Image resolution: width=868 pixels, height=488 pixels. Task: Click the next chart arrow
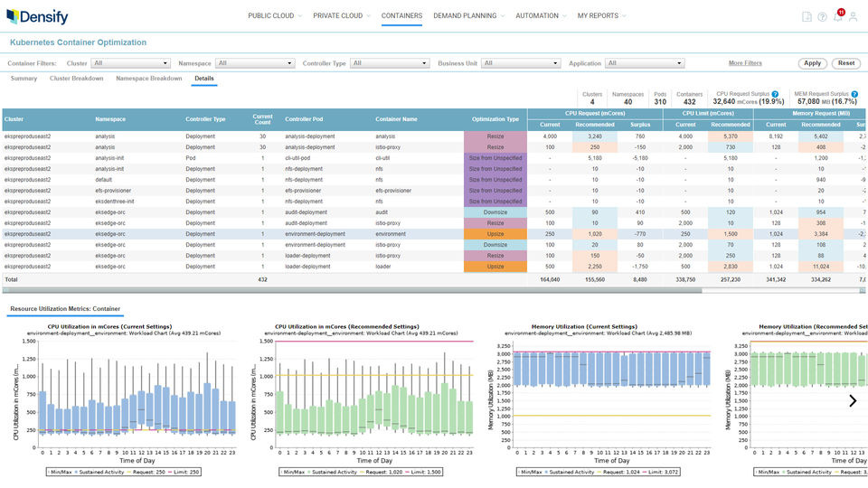click(852, 400)
